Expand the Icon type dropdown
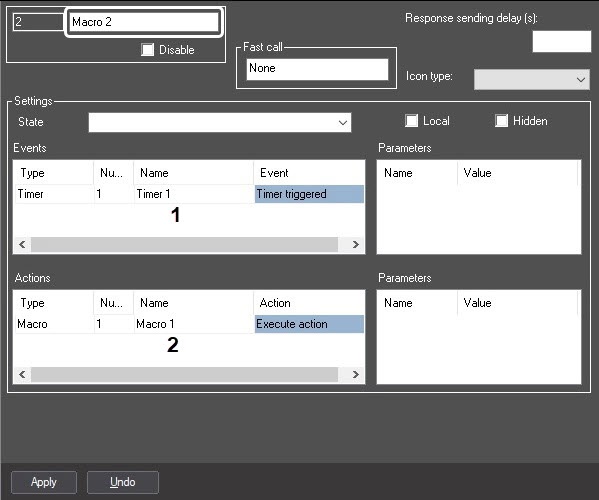Viewport: 599px width, 500px height. tap(532, 79)
